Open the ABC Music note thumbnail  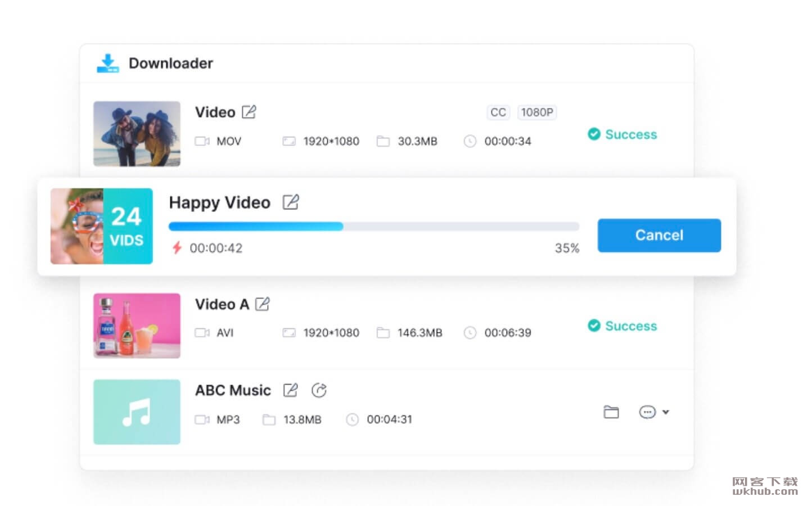coord(137,412)
